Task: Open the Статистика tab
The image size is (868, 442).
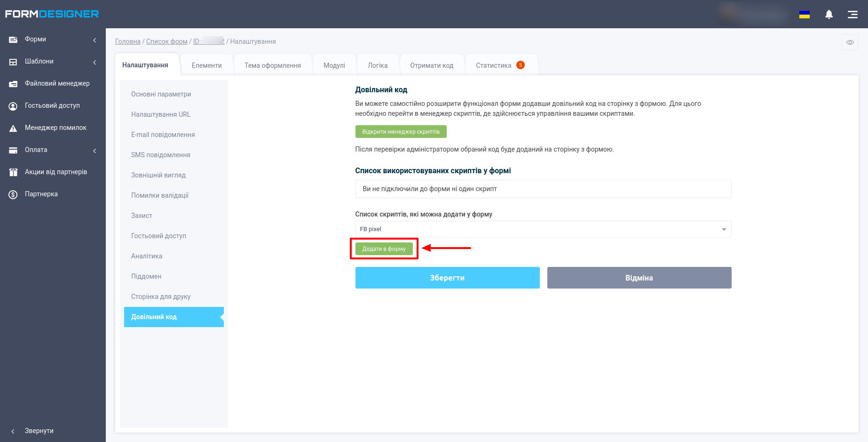Action: [493, 65]
